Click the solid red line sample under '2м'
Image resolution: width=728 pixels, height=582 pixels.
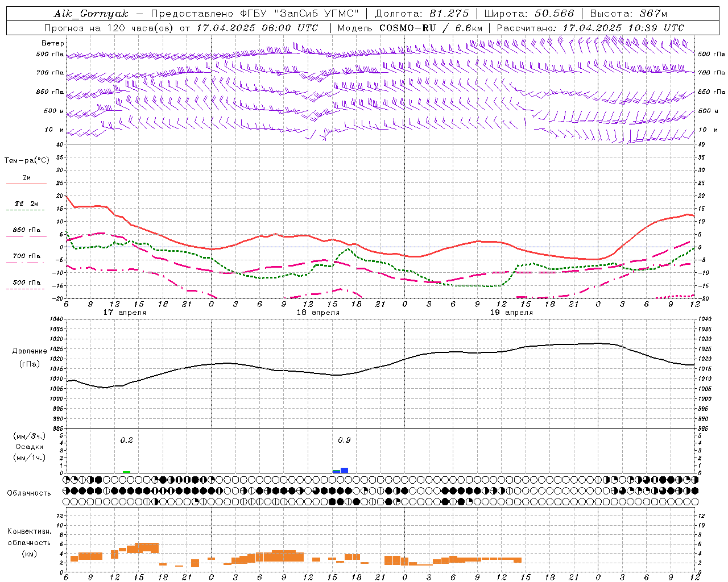pyautogui.click(x=26, y=184)
